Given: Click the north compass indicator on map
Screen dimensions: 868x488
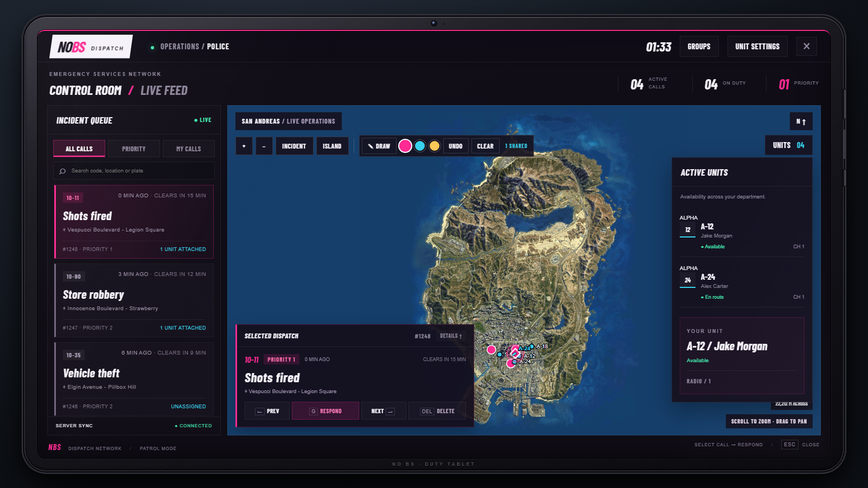Looking at the screenshot, I should 801,121.
